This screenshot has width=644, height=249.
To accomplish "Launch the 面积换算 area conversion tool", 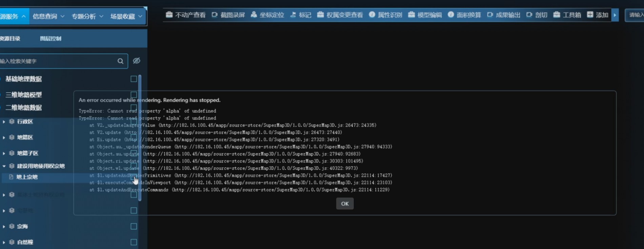I will [464, 15].
